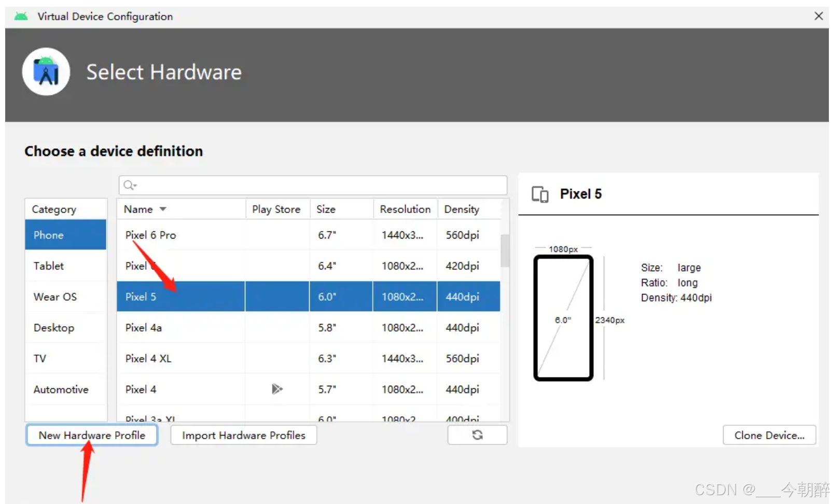Screen dimensions: 832x504
Task: Click the 5.8" size cell
Action: click(x=327, y=327)
